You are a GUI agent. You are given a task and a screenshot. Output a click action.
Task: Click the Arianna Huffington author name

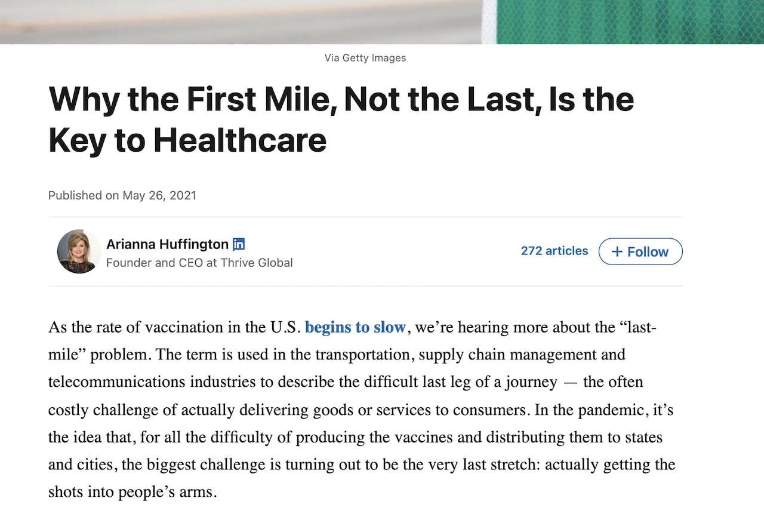pyautogui.click(x=167, y=244)
